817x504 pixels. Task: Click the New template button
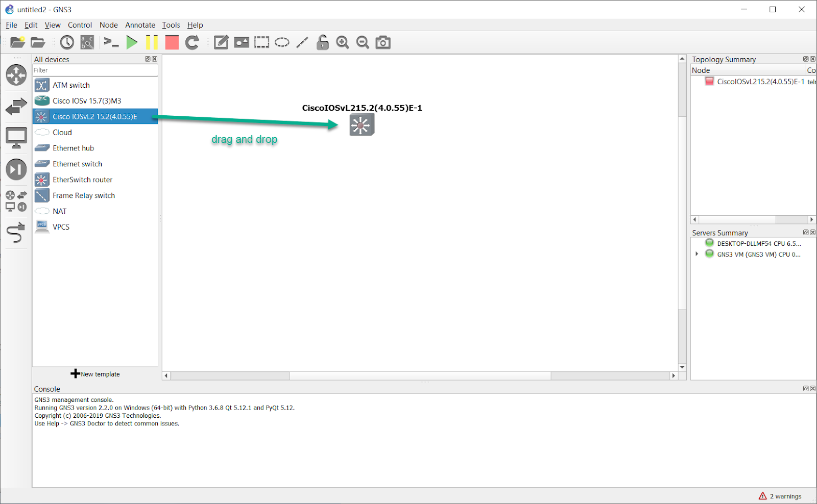click(95, 374)
